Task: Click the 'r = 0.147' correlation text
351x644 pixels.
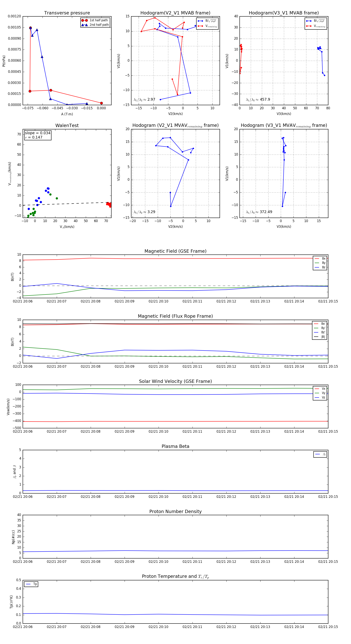Action: (34, 137)
